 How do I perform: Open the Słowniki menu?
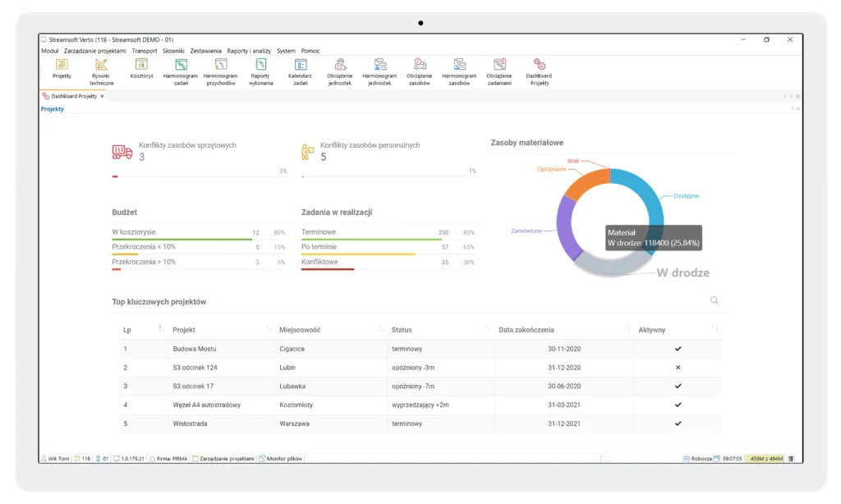click(x=173, y=51)
